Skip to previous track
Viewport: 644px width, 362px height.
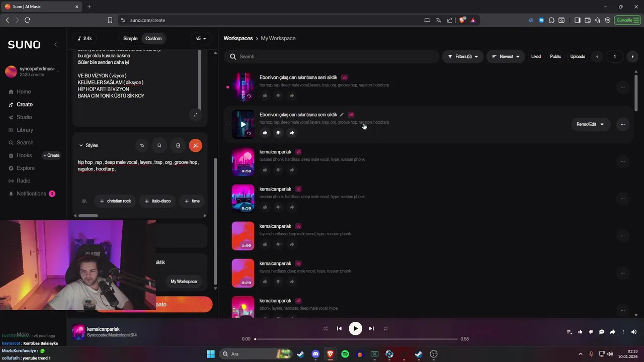click(339, 329)
